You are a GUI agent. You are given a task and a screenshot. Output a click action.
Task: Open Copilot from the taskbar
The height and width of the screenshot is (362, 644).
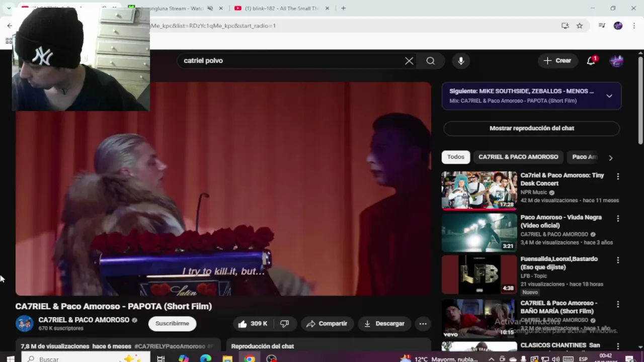[x=183, y=359]
